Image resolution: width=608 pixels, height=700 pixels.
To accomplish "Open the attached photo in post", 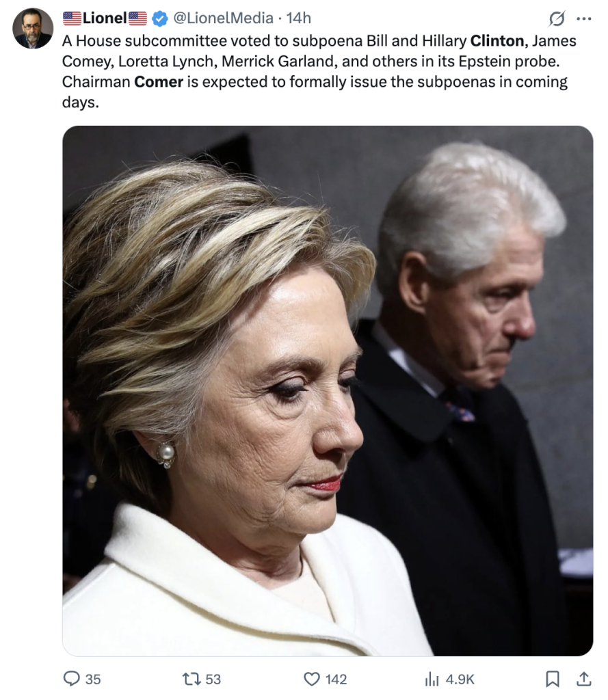I will pyautogui.click(x=328, y=390).
